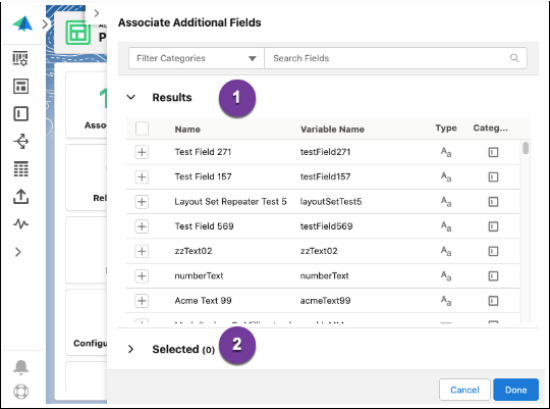The width and height of the screenshot is (550, 409).
Task: Open the layout template sidebar icon
Action: [x=21, y=86]
